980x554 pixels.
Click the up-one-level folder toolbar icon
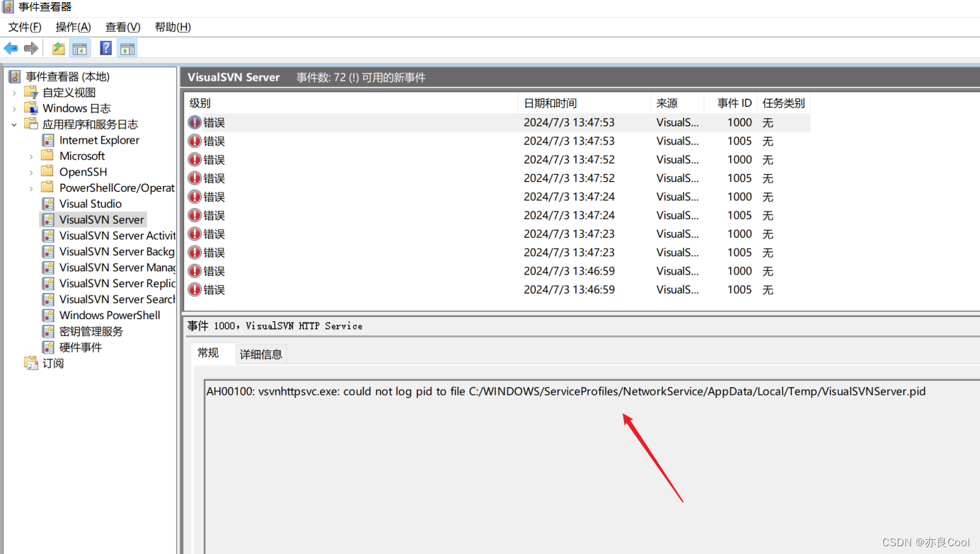58,48
